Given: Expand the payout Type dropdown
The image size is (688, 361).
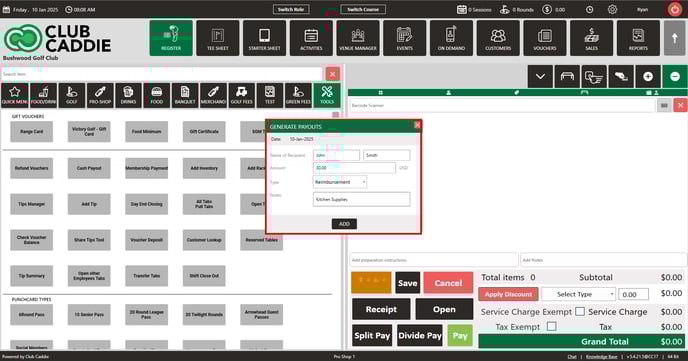Looking at the screenshot, I should (340, 182).
